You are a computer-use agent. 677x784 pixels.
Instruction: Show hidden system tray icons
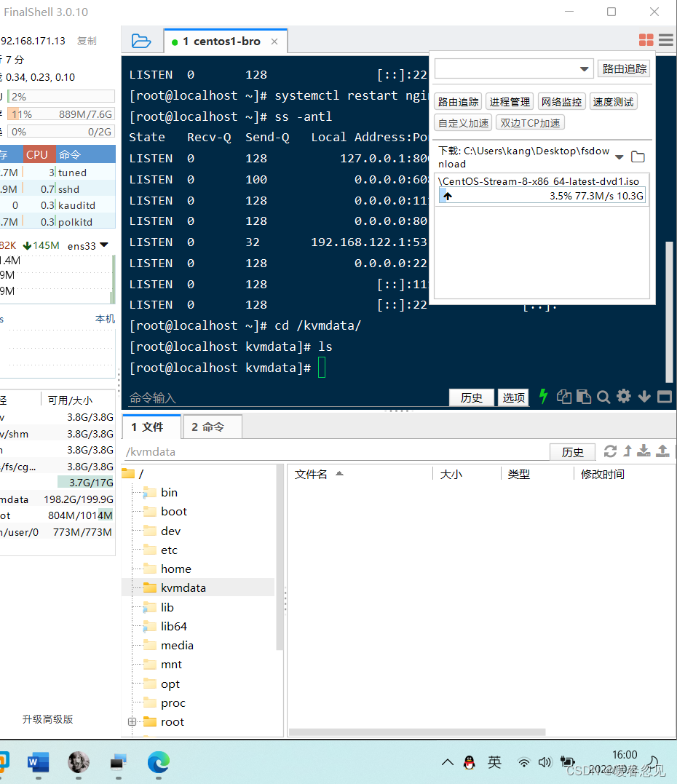448,762
